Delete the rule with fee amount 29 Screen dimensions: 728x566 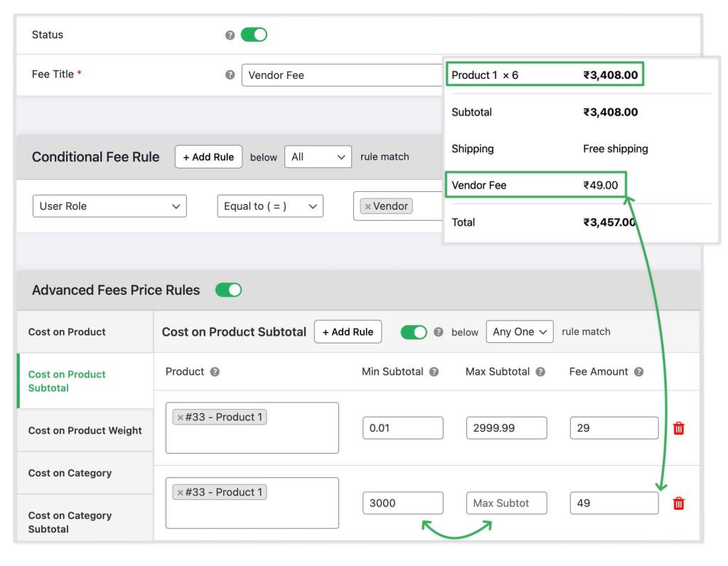pyautogui.click(x=679, y=428)
